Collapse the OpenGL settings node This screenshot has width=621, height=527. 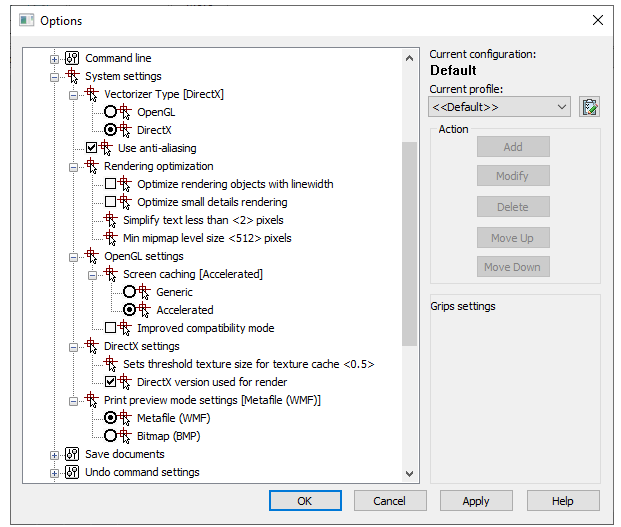(x=73, y=257)
